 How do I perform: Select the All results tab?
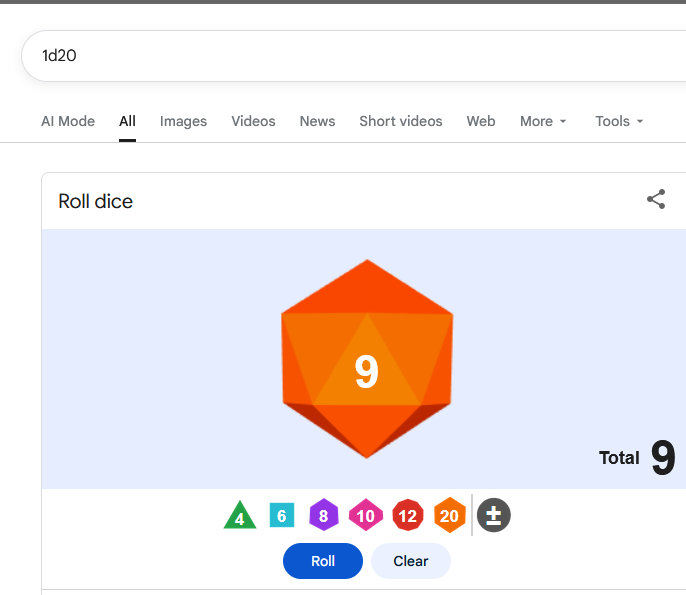click(x=127, y=121)
